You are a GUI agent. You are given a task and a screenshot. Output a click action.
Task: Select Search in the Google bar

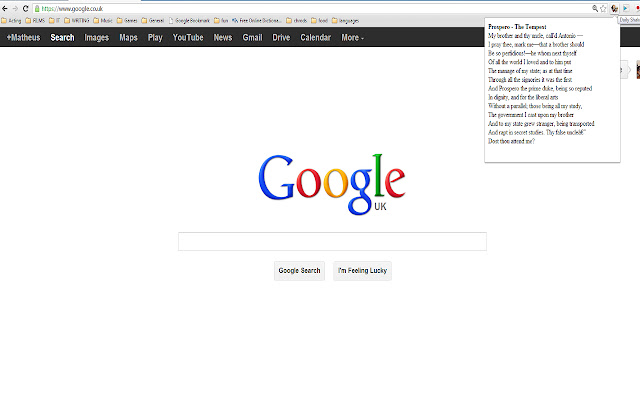pyautogui.click(x=62, y=38)
